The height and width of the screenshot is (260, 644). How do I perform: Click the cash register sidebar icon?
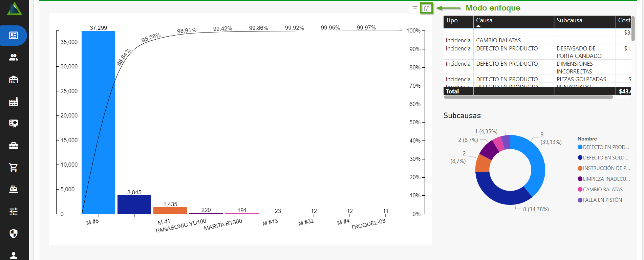(x=14, y=189)
